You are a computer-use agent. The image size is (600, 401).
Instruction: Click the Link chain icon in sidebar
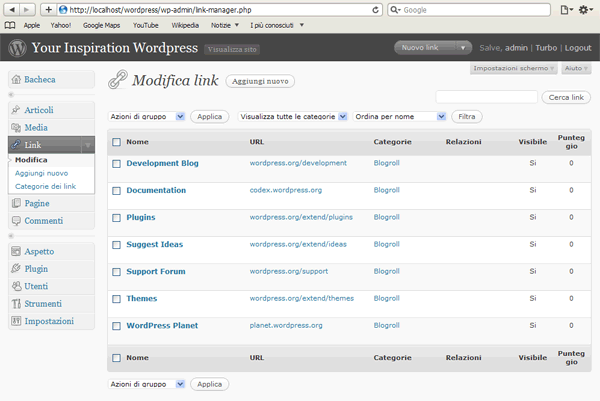click(16, 145)
